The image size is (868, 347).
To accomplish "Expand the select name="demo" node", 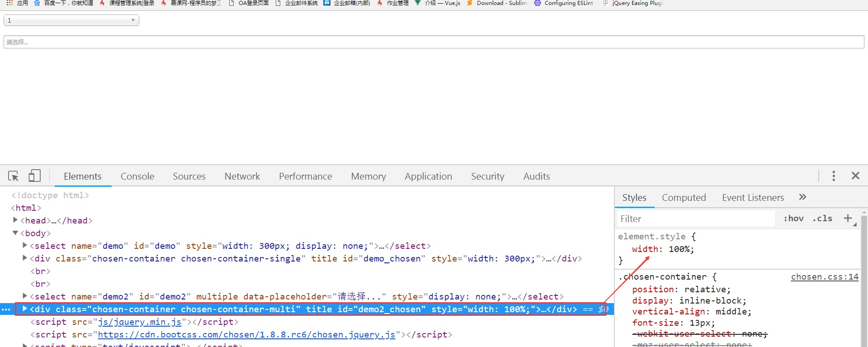I will pos(25,245).
